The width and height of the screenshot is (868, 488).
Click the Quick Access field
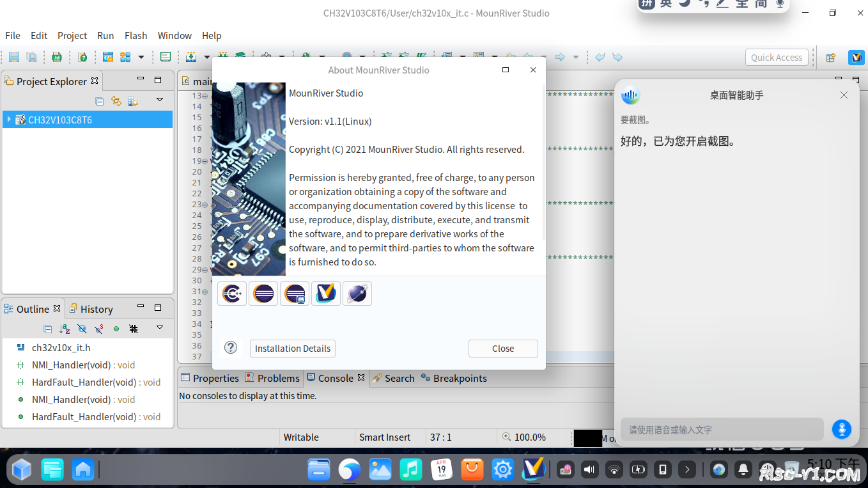[777, 58]
